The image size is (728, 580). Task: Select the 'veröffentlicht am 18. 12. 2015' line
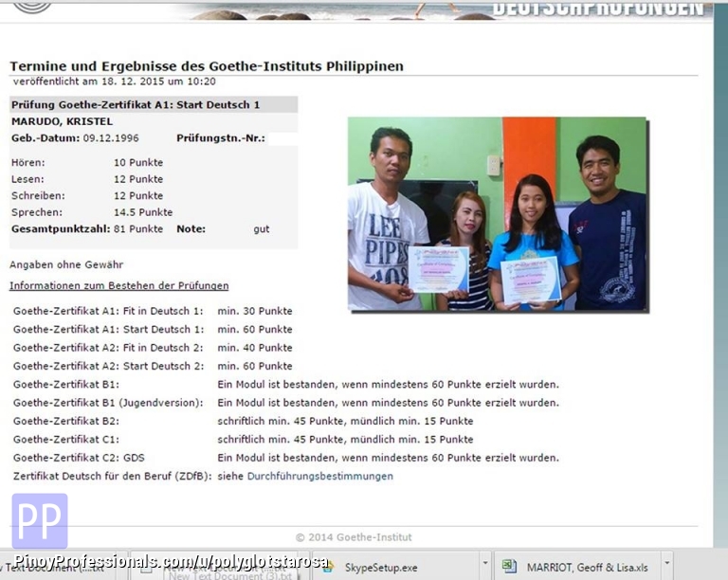click(x=114, y=82)
